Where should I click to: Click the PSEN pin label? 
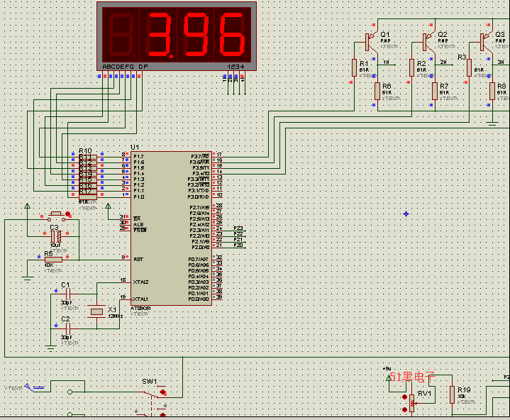140,231
